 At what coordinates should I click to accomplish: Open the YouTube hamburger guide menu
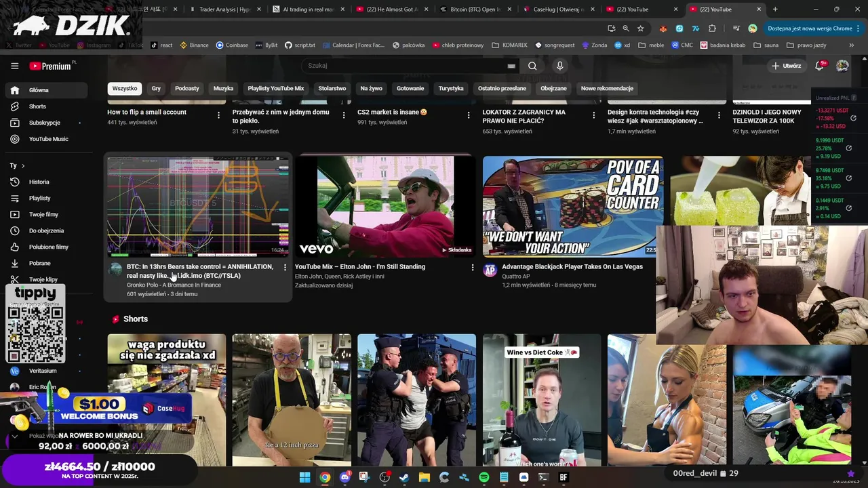tap(14, 66)
